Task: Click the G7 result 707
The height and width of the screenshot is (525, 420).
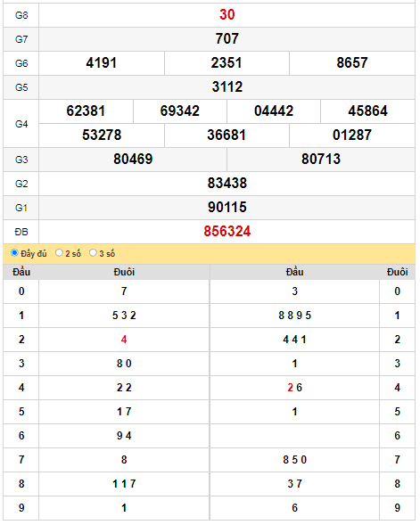Action: point(227,39)
